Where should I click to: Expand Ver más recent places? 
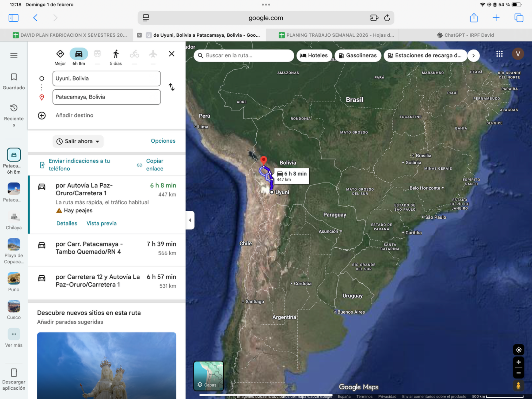click(x=14, y=338)
